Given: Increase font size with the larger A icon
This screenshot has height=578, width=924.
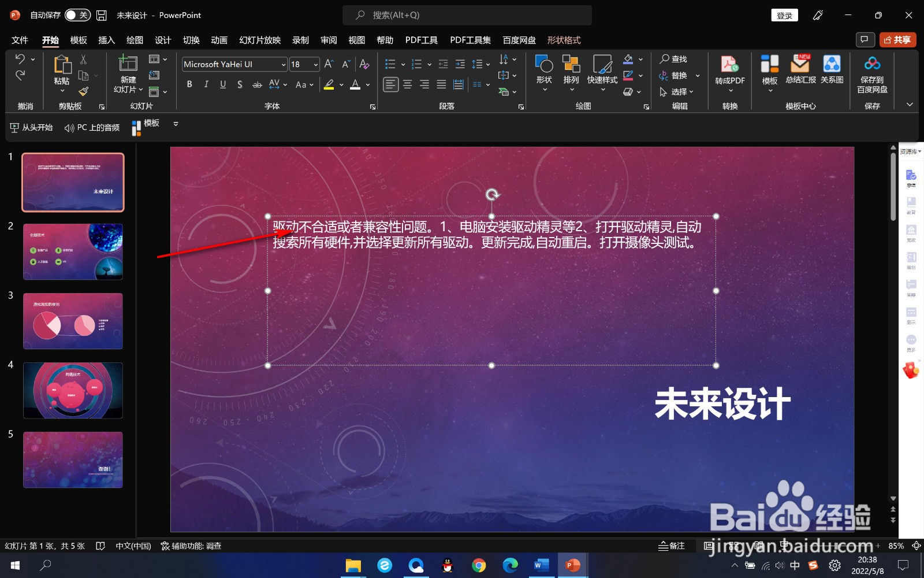Looking at the screenshot, I should click(329, 64).
